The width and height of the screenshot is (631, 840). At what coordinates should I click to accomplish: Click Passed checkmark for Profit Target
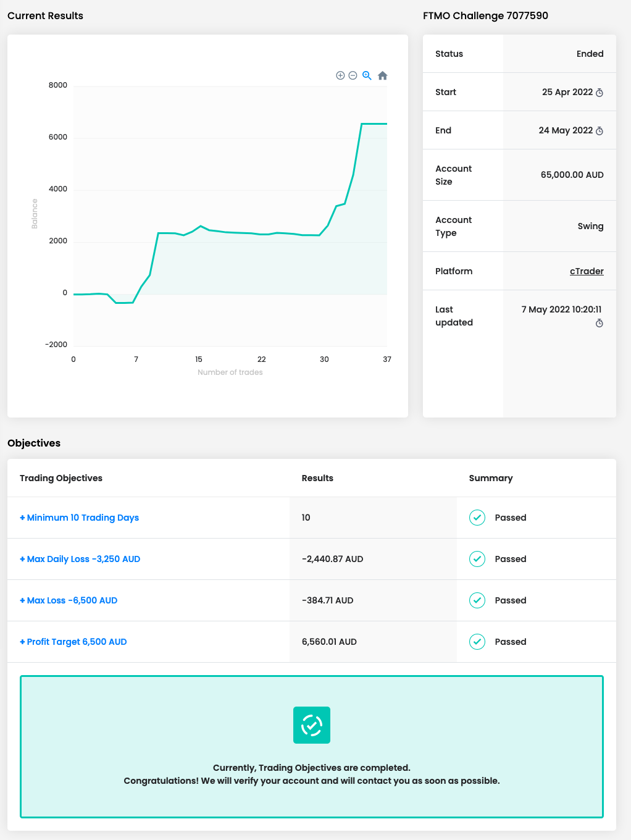477,642
